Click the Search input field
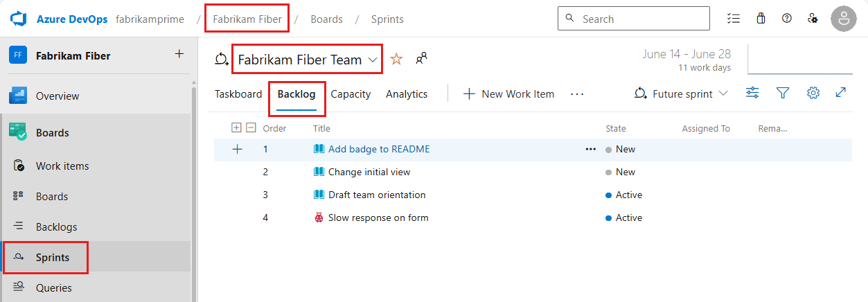Screen dimensions: 868x302 tap(633, 19)
